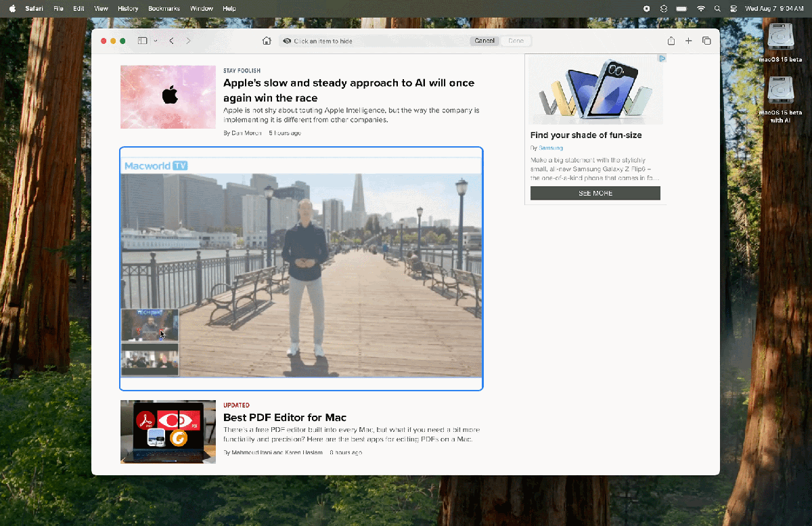Click the bottom small video thumbnail
The width and height of the screenshot is (812, 526).
point(150,359)
